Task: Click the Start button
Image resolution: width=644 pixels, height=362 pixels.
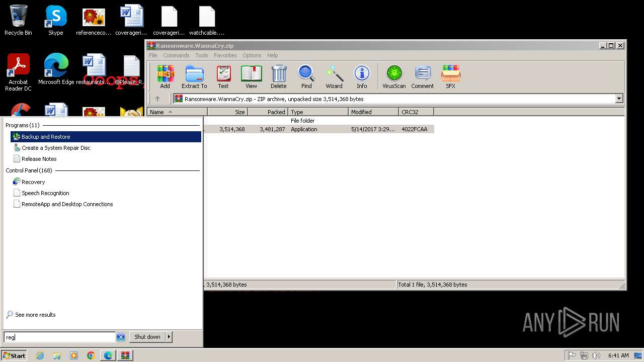Action: pos(14,355)
